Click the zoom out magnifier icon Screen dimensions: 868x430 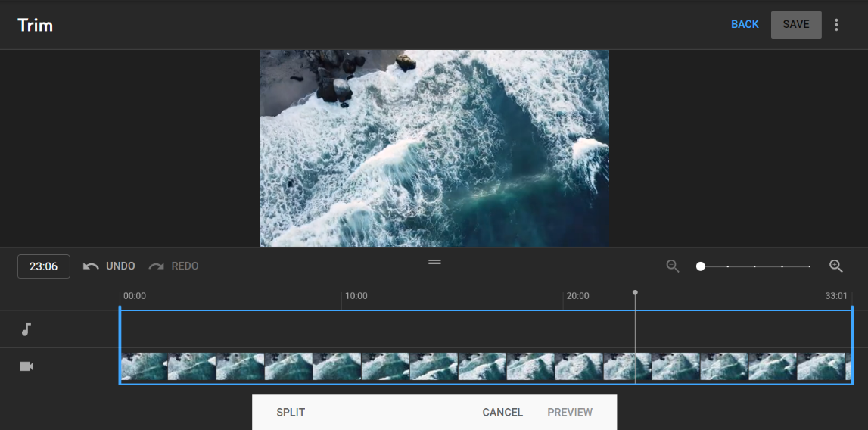point(673,266)
